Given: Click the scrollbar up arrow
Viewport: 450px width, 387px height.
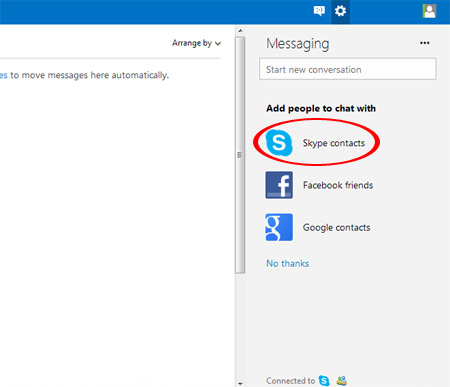Looking at the screenshot, I should tap(240, 31).
